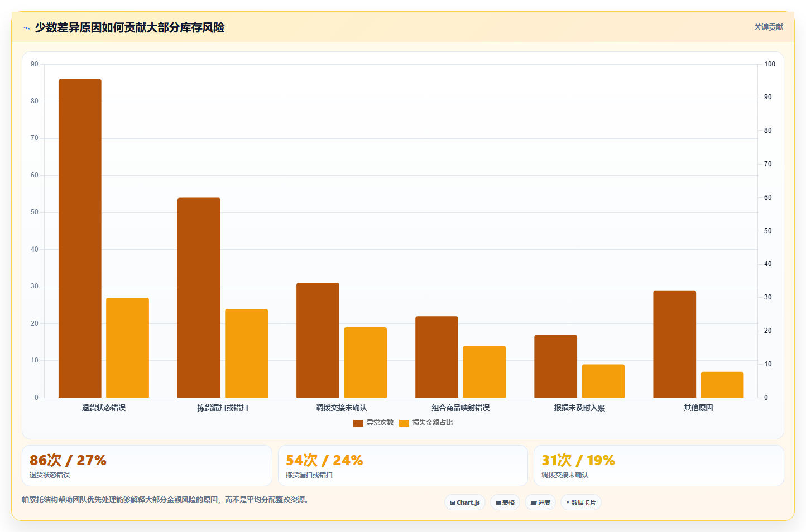
Task: Toggle the 异常次数 legend swatch
Action: click(x=358, y=423)
